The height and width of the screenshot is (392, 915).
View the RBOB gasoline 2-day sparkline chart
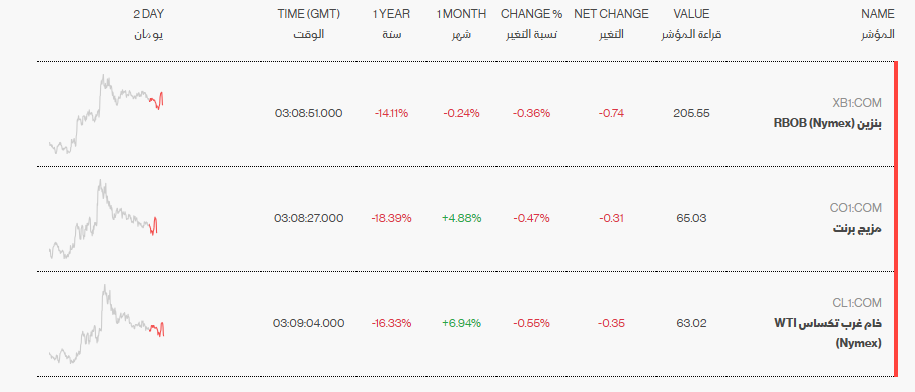[x=106, y=114]
